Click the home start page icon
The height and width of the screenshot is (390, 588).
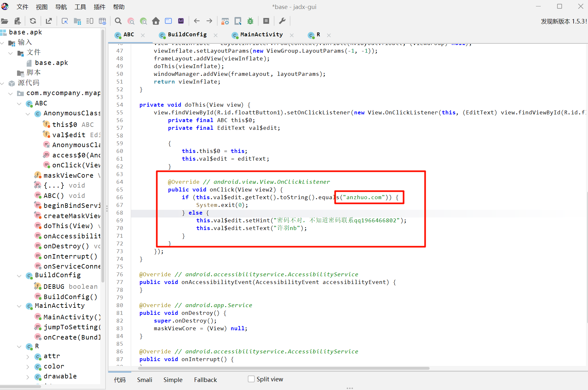point(156,21)
